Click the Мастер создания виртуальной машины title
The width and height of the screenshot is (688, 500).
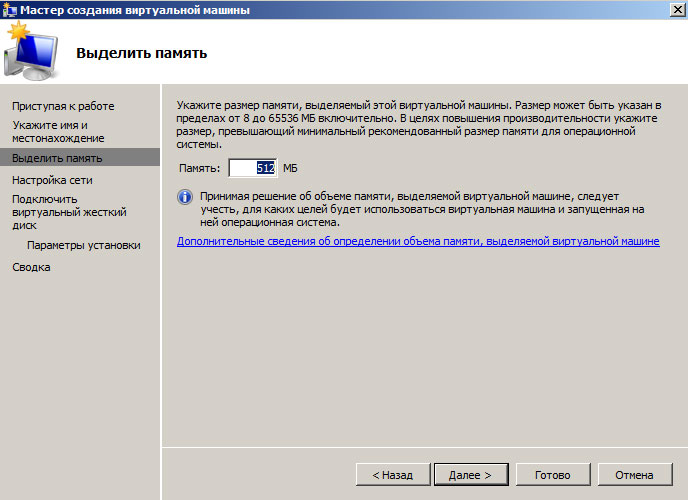coord(135,10)
